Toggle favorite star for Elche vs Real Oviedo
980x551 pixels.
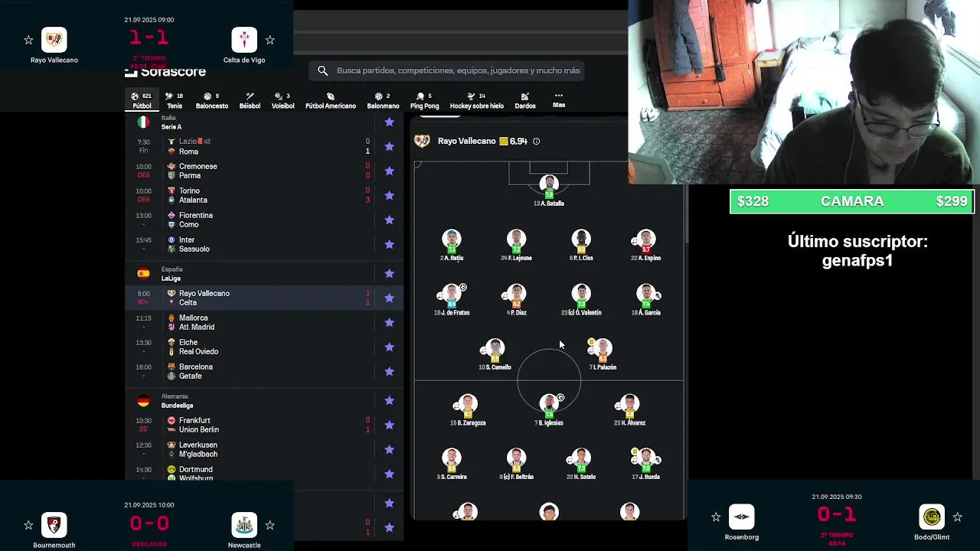pos(390,347)
